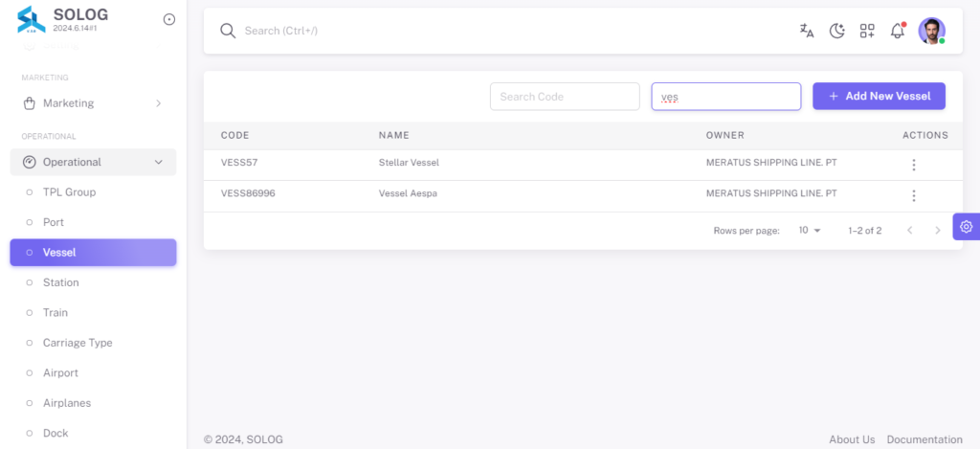Viewport: 980px width, 449px height.
Task: Expand the Marketing menu
Action: (x=93, y=103)
